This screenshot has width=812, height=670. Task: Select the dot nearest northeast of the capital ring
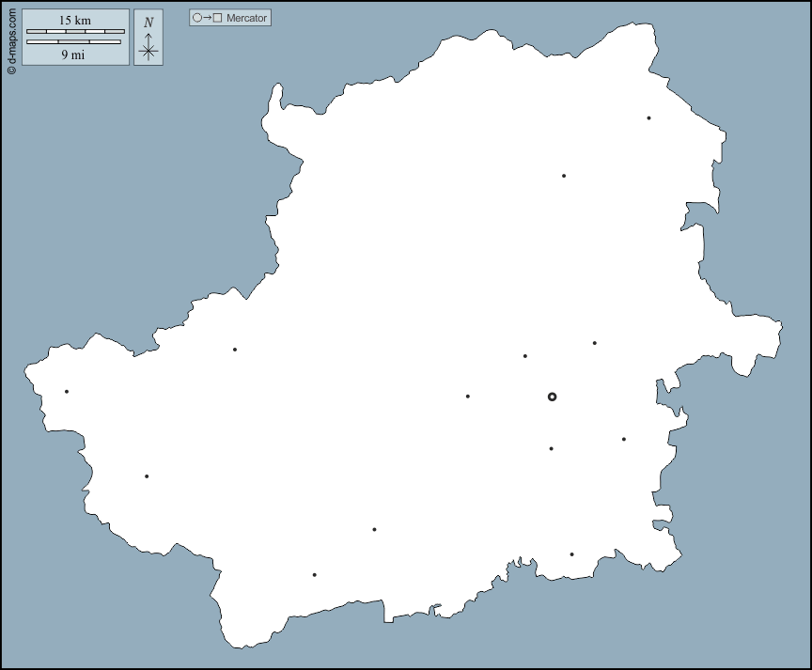tap(594, 343)
